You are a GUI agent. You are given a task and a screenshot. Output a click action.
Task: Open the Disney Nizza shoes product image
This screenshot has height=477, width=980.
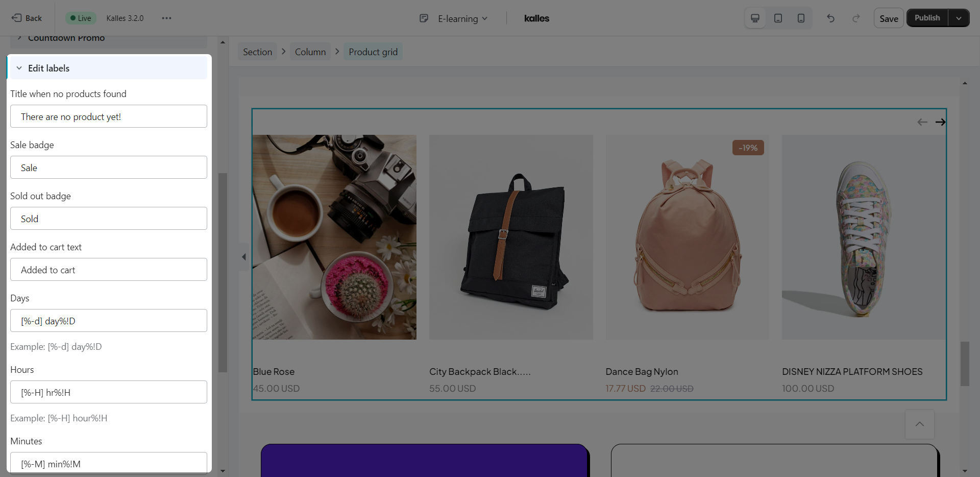864,237
